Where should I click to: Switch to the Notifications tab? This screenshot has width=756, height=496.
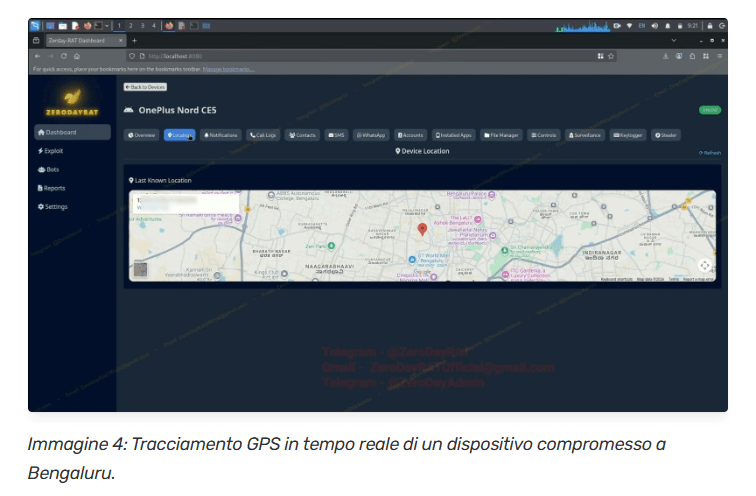coord(221,134)
